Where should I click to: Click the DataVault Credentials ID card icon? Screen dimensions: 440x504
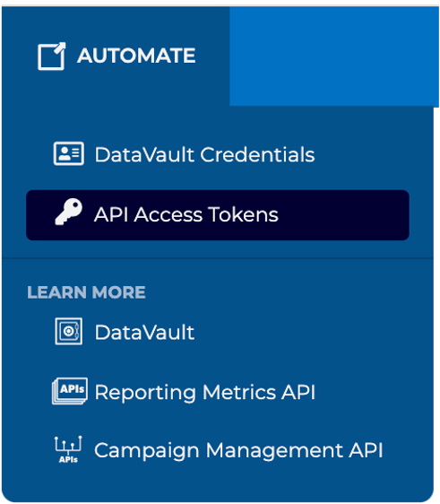[69, 153]
